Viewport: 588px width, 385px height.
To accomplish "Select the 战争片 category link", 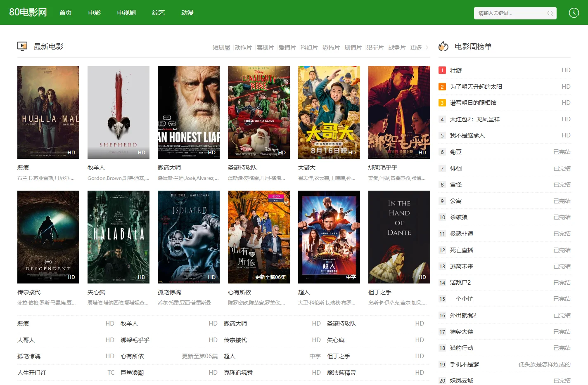I will (396, 47).
